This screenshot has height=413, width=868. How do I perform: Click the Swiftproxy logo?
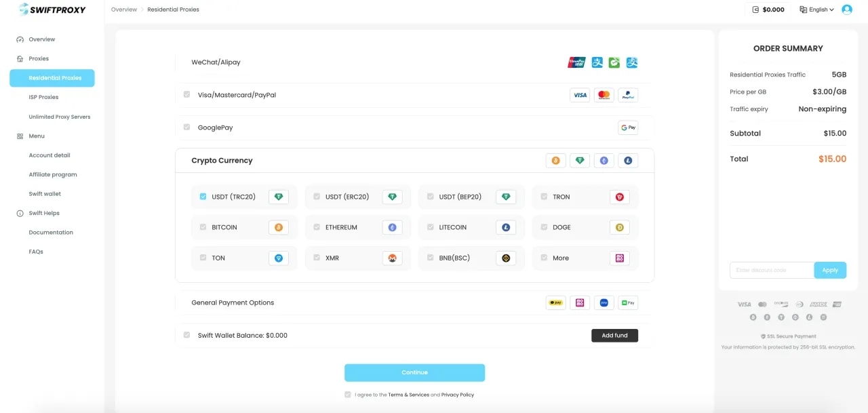coord(52,9)
